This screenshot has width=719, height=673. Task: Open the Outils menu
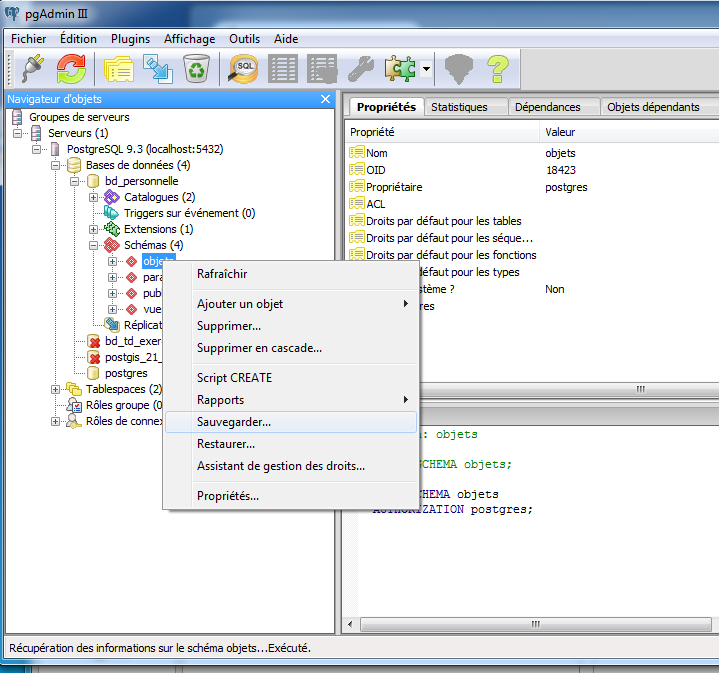point(244,39)
